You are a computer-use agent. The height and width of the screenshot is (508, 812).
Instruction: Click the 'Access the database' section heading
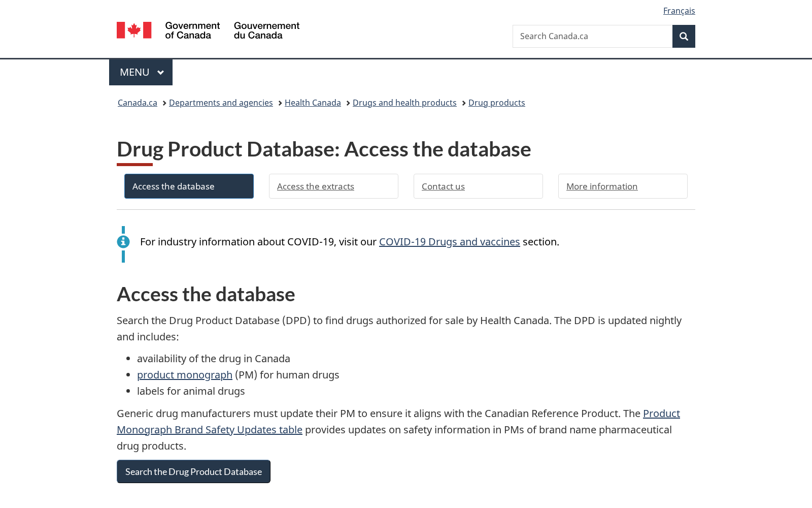tap(206, 294)
